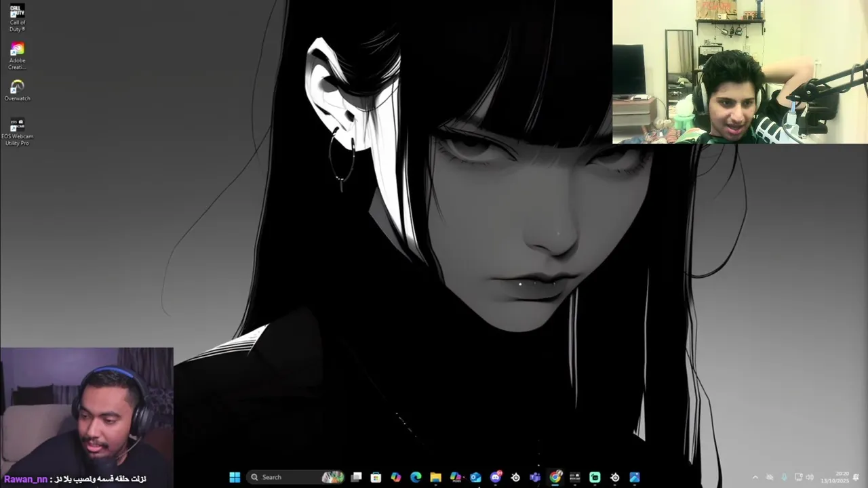Open the clock showing 20:20
The width and height of the screenshot is (868, 488).
pyautogui.click(x=835, y=477)
